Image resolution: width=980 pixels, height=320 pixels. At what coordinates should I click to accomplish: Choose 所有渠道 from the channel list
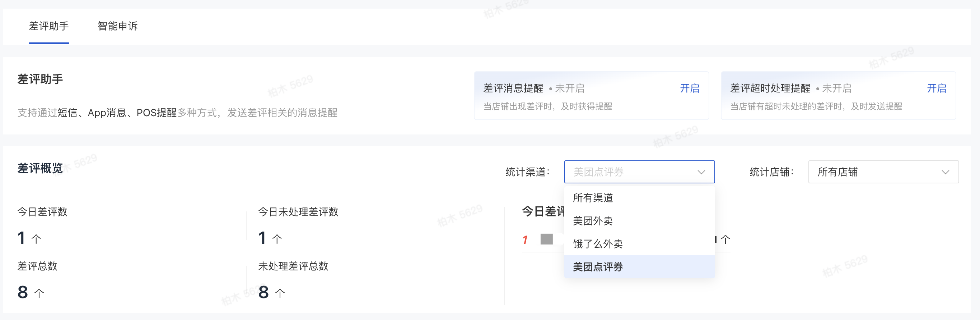pos(593,198)
